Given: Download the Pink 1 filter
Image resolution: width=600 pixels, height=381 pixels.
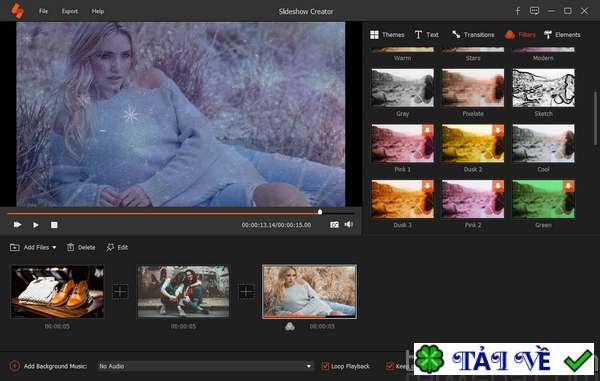Looking at the screenshot, I should pyautogui.click(x=427, y=130).
